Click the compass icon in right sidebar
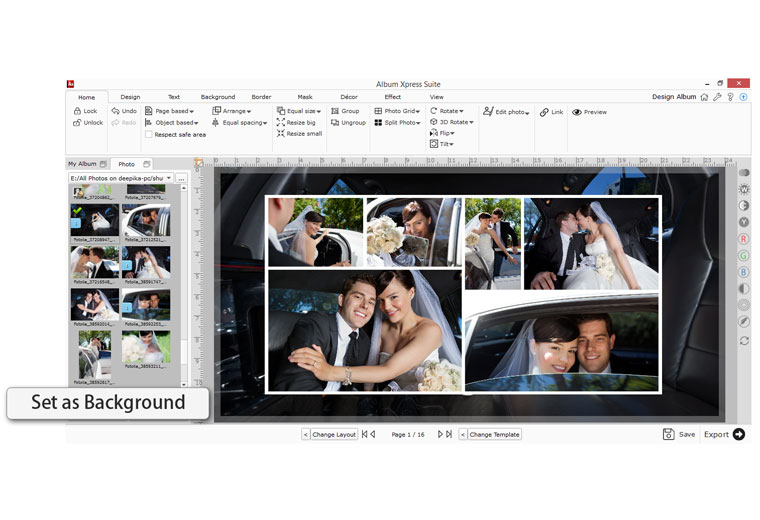 [744, 322]
